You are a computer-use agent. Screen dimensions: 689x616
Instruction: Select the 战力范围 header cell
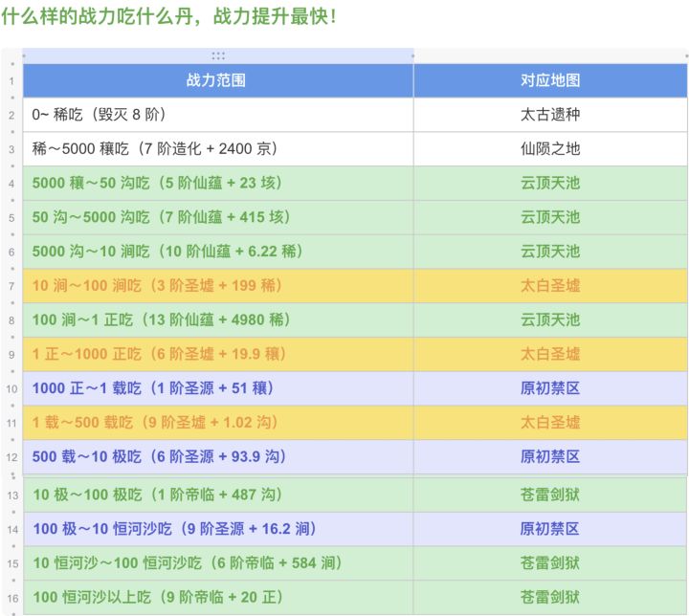tap(218, 80)
